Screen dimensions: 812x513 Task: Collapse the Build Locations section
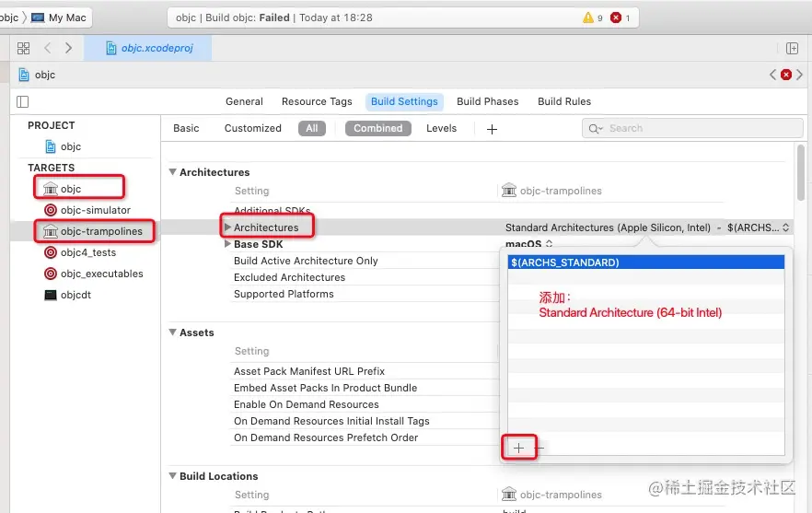click(173, 475)
